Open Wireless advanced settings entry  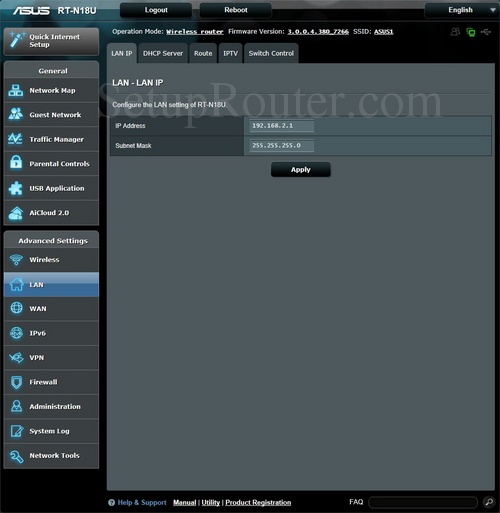click(51, 260)
